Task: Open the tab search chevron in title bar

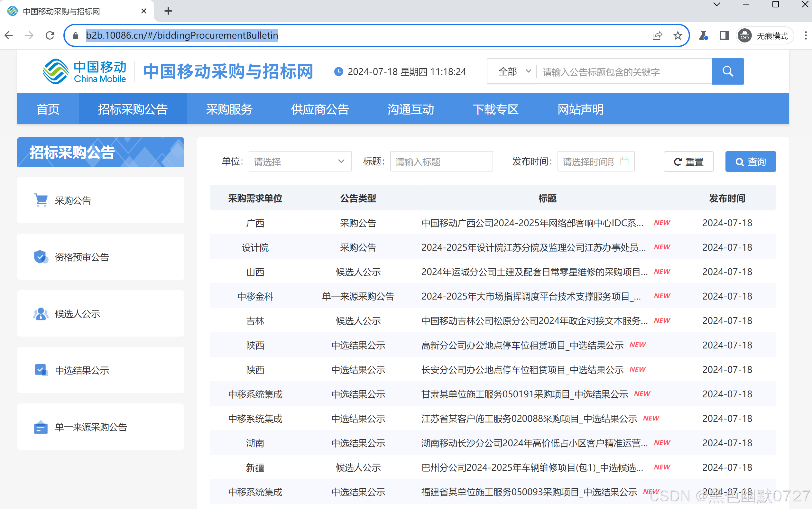Action: coord(716,5)
